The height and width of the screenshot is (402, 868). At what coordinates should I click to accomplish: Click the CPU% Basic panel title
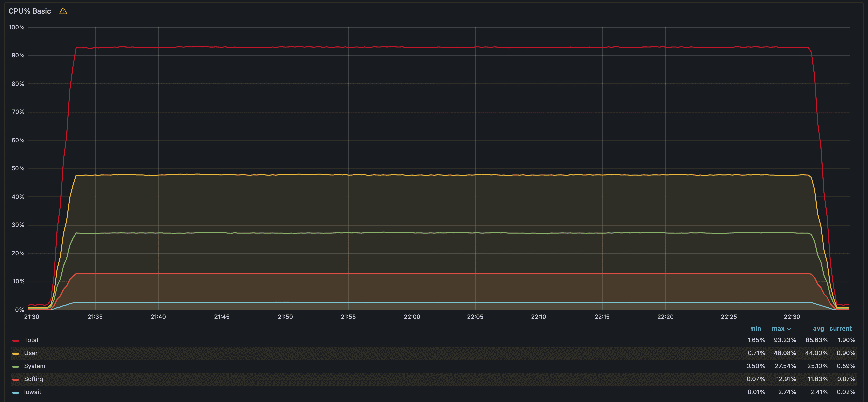click(x=30, y=11)
